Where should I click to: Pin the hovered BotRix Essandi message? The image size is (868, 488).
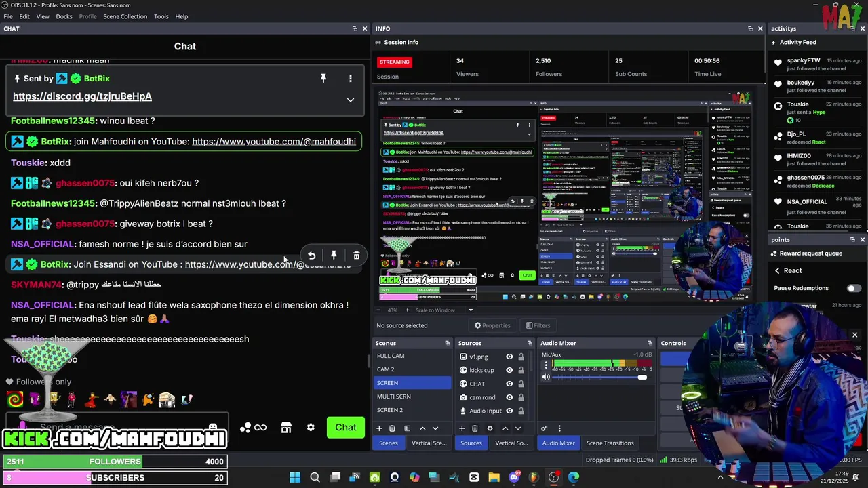[334, 256]
